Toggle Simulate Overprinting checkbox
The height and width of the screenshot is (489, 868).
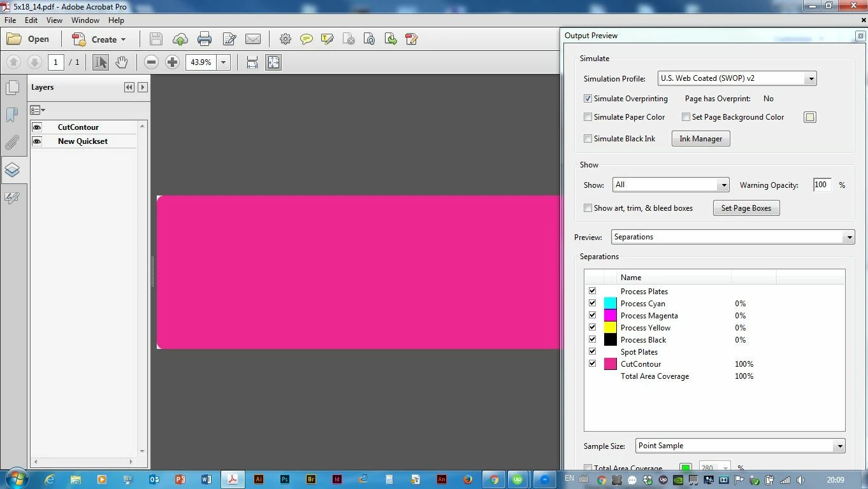tap(588, 99)
